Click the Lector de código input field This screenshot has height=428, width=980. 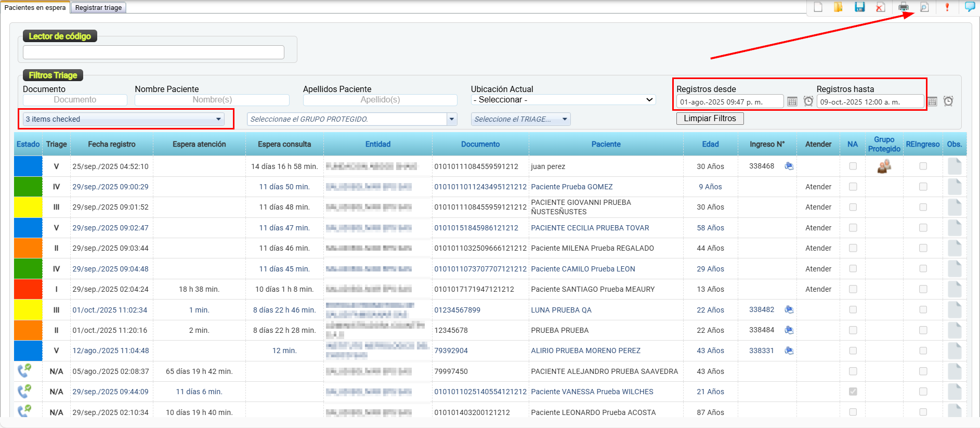click(x=153, y=52)
